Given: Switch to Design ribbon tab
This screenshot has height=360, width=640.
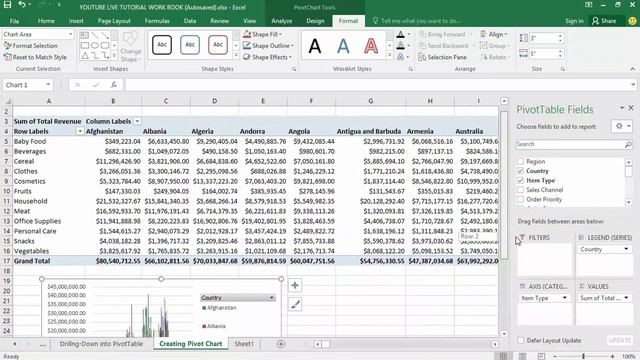Looking at the screenshot, I should [x=315, y=21].
